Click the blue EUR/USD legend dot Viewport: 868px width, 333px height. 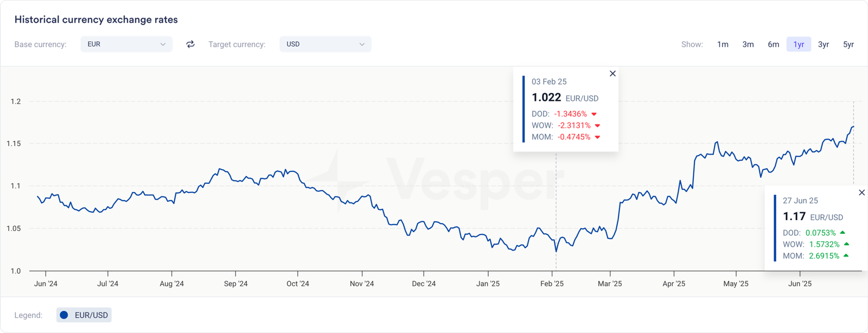(64, 315)
